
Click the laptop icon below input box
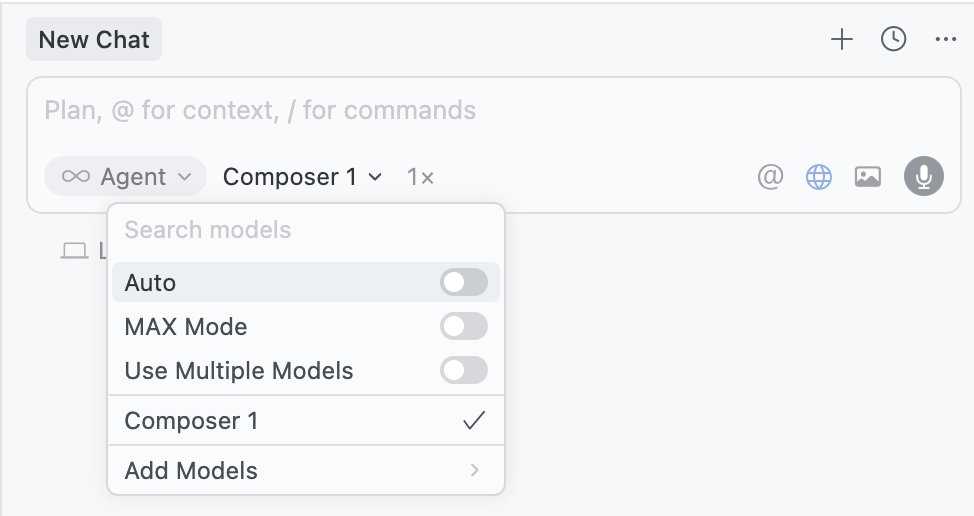click(x=74, y=250)
